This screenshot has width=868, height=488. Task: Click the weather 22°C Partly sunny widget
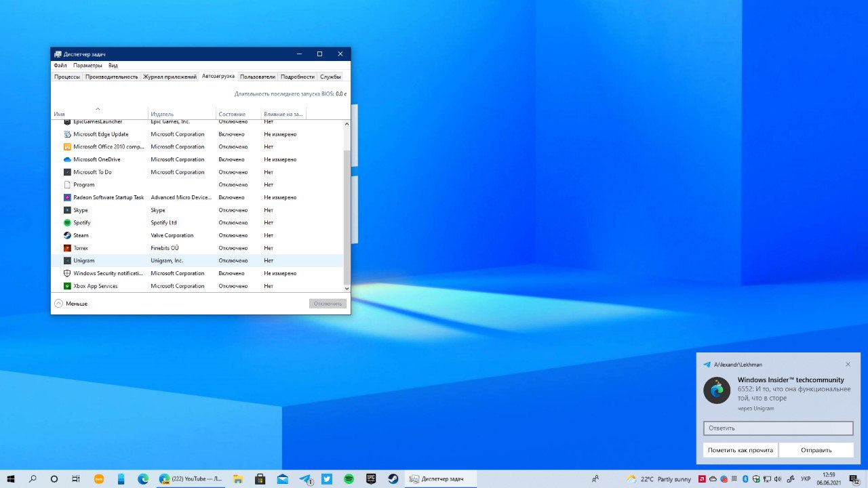[658, 479]
